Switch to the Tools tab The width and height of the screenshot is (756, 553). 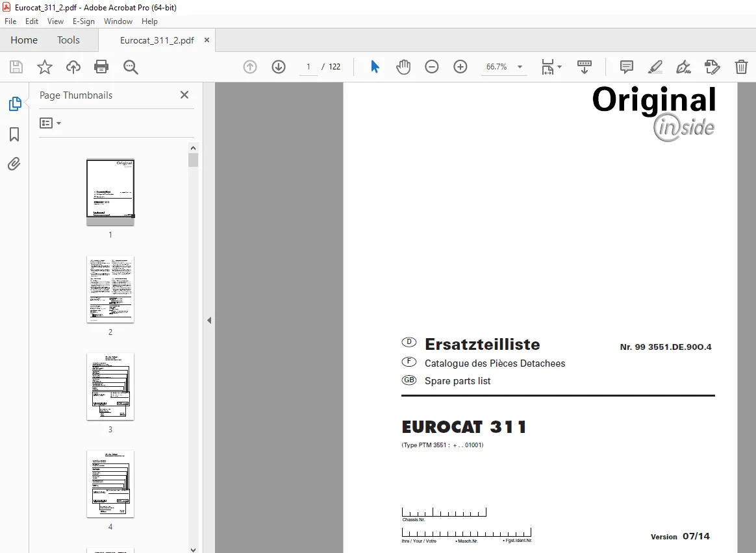(68, 40)
